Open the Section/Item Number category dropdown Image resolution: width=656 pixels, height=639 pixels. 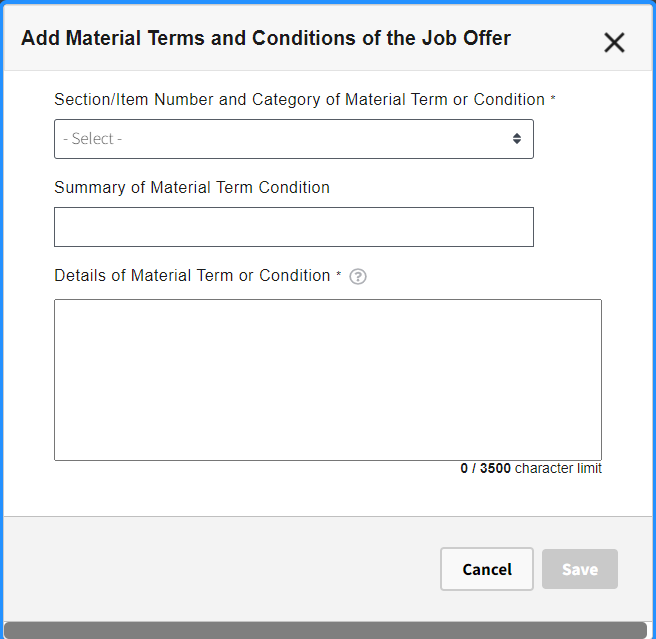293,139
